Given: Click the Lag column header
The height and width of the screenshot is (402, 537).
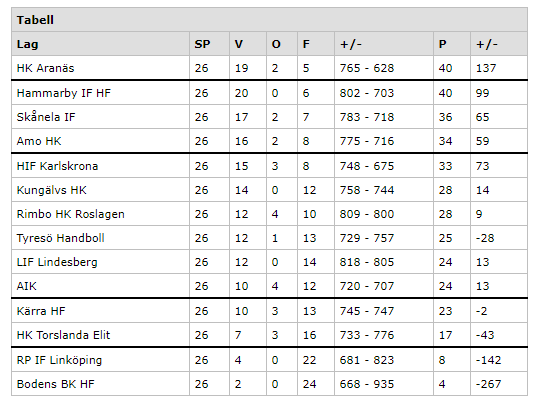Looking at the screenshot, I should click(x=27, y=45).
